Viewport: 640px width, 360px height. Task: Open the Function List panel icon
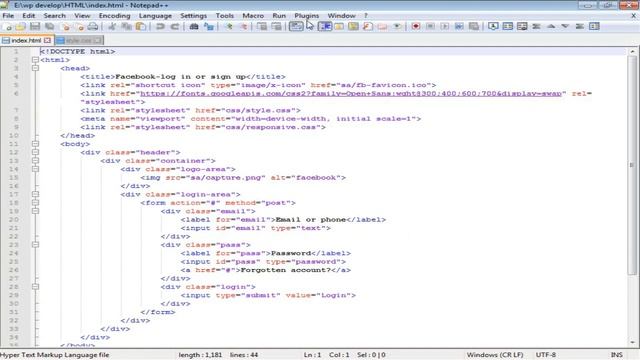click(368, 27)
